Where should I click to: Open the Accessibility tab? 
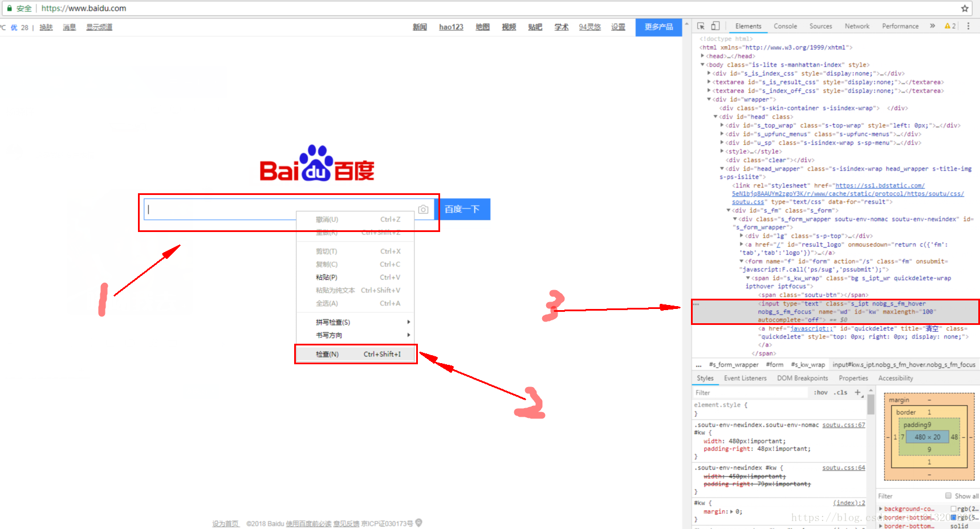pyautogui.click(x=896, y=378)
